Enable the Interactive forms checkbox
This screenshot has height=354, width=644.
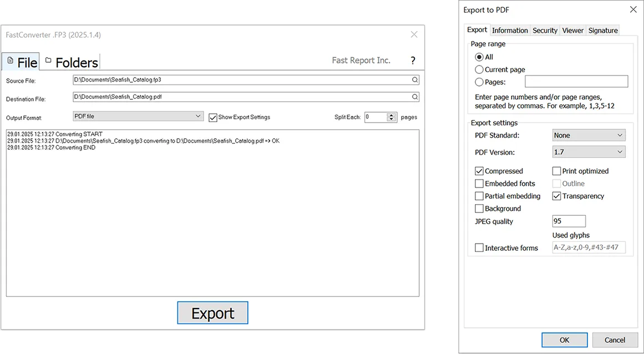(x=479, y=247)
